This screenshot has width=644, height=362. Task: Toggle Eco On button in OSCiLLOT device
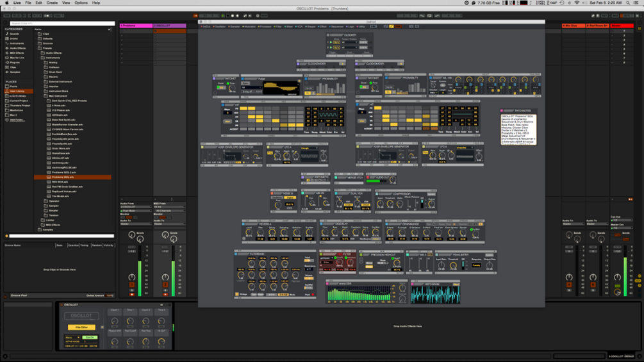point(90,338)
